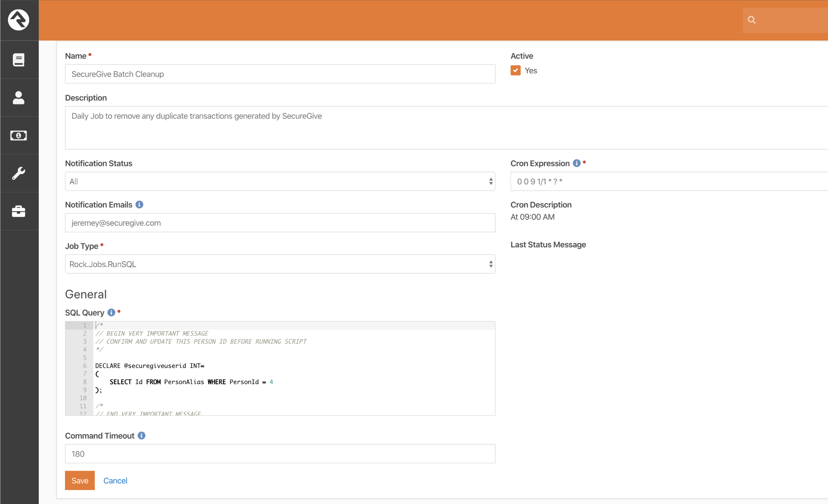The height and width of the screenshot is (504, 828).
Task: Open the People sidebar icon
Action: pos(19,98)
